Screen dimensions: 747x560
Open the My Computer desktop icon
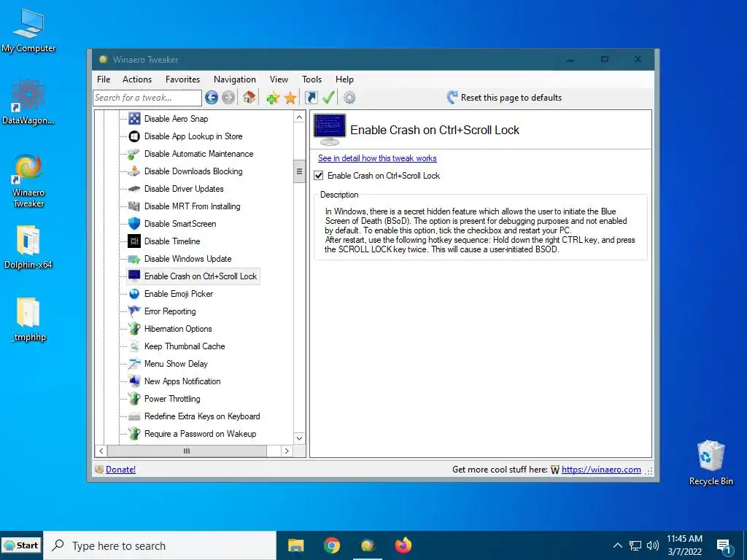[28, 31]
